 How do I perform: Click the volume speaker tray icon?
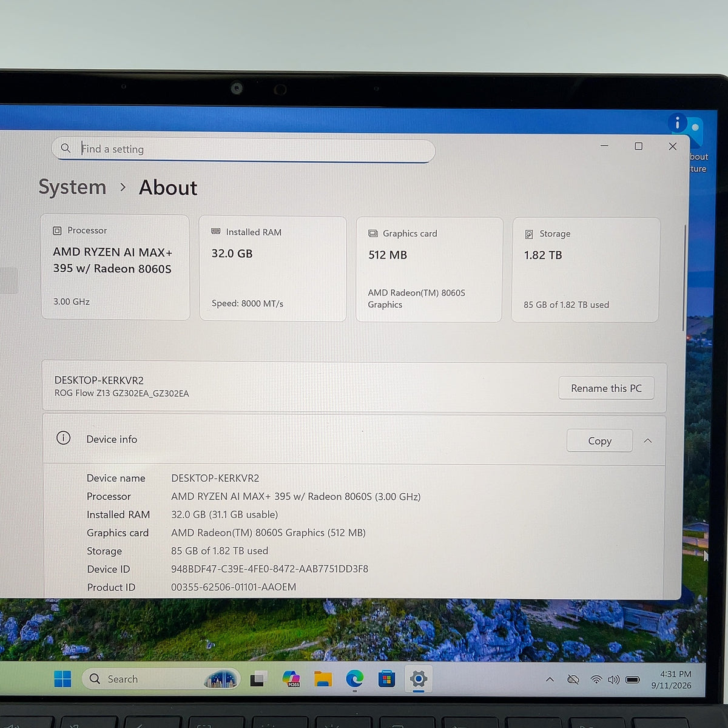click(613, 679)
